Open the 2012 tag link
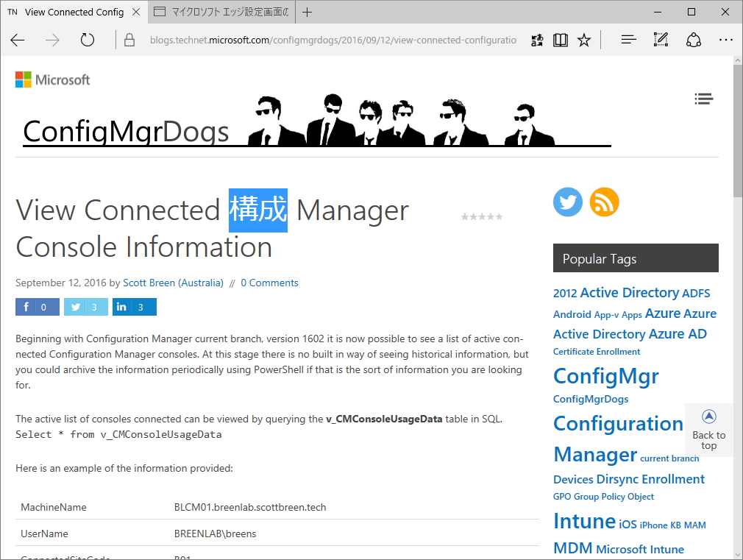743x560 pixels. coord(565,293)
